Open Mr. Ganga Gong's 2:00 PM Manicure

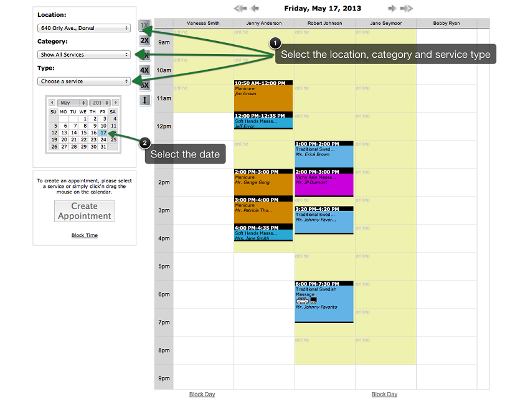(x=263, y=182)
